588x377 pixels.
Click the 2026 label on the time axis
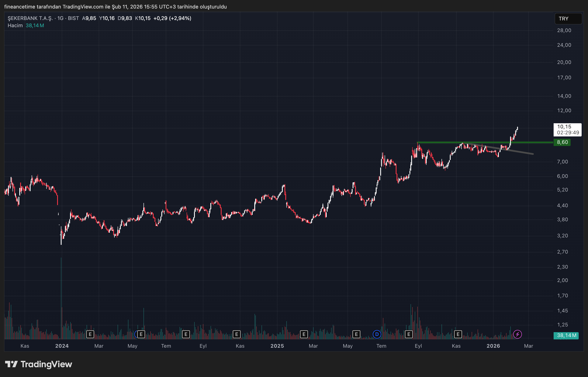click(494, 346)
